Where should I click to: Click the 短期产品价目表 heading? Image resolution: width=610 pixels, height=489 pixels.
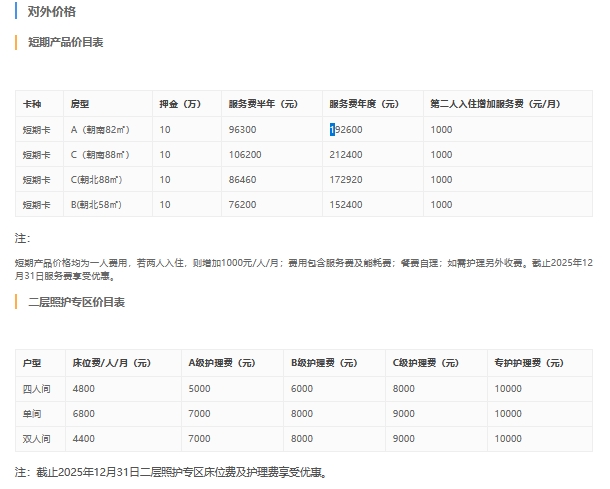point(65,42)
